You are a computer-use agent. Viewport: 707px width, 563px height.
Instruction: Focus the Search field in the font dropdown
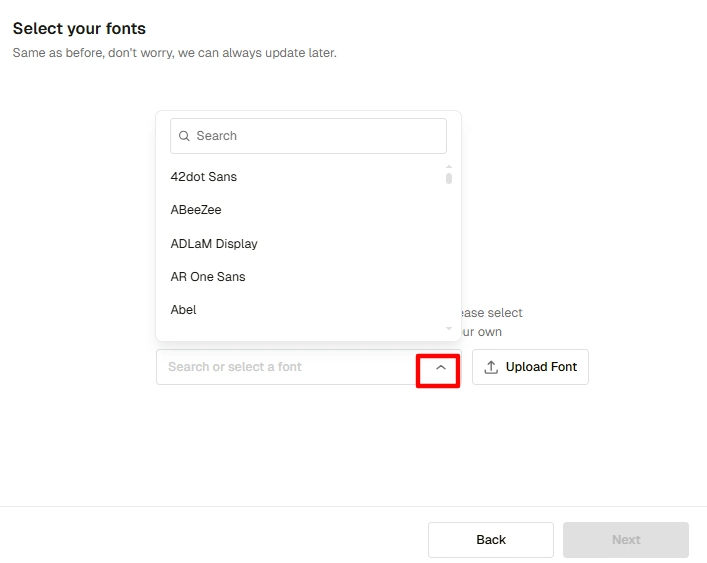tap(315, 136)
